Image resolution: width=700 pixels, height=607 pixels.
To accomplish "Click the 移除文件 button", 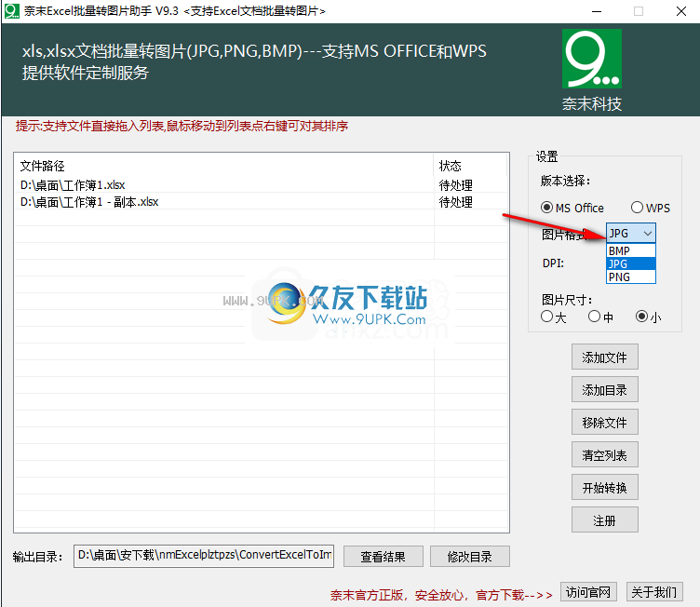I will pos(604,422).
